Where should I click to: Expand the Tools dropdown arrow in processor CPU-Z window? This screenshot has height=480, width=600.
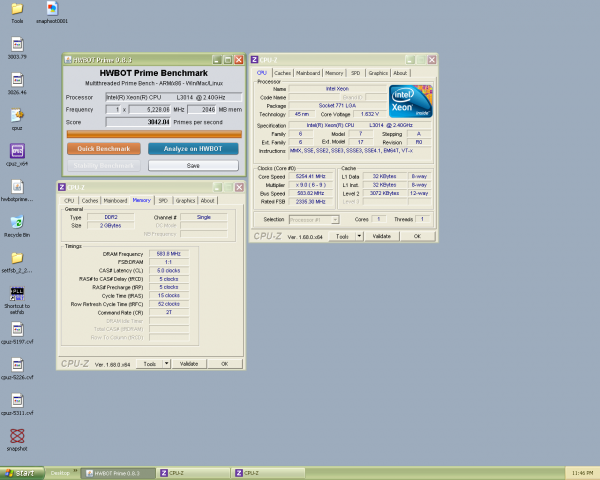359,236
